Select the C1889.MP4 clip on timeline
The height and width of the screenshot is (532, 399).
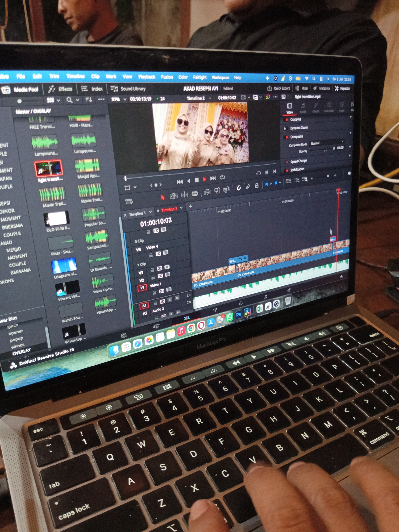click(x=214, y=277)
